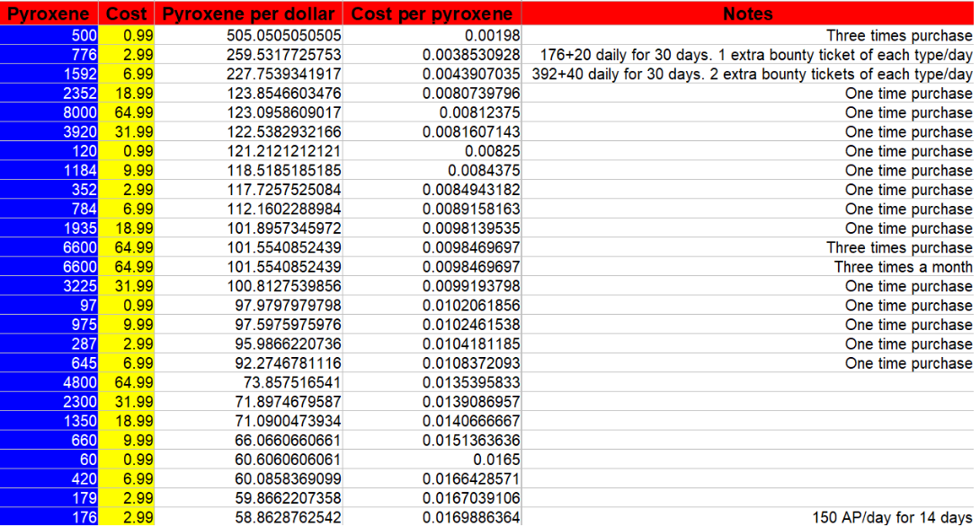The width and height of the screenshot is (980, 527).
Task: Select the pyroxene cell with value 97
Action: pyautogui.click(x=49, y=305)
